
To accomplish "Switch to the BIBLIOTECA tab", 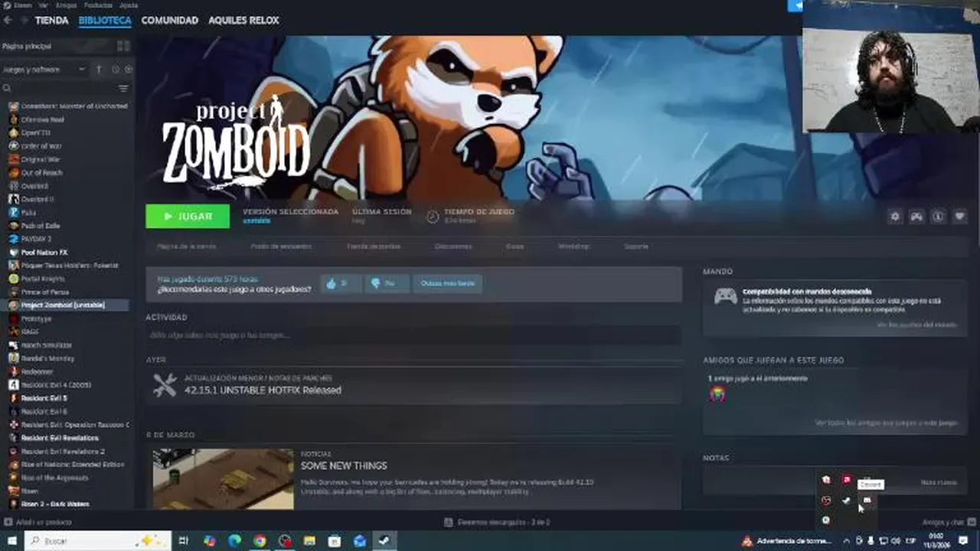I will pyautogui.click(x=105, y=21).
